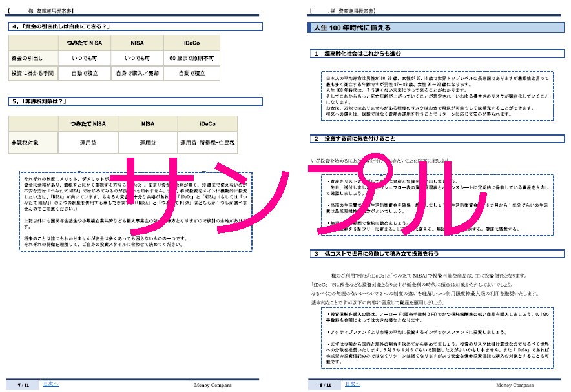Open the 目次へ link on page 8
This screenshot has width=571, height=392.
click(x=353, y=384)
